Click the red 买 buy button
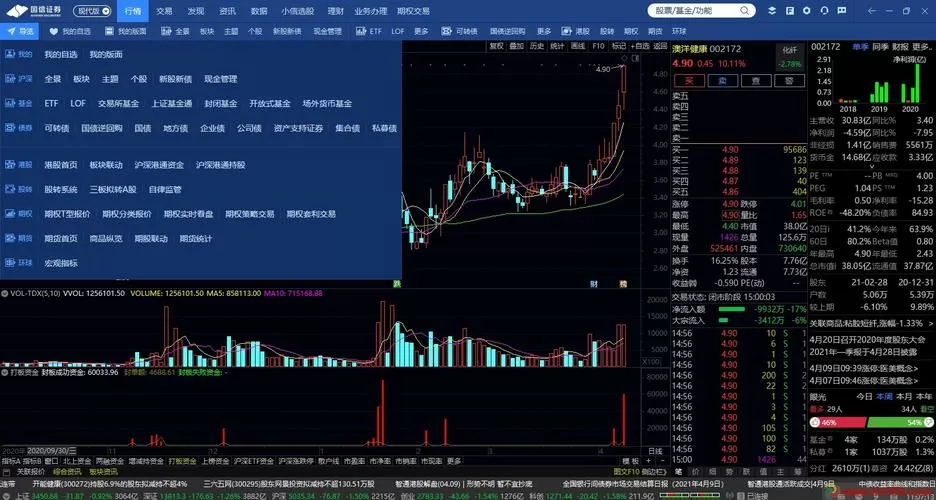 689,81
